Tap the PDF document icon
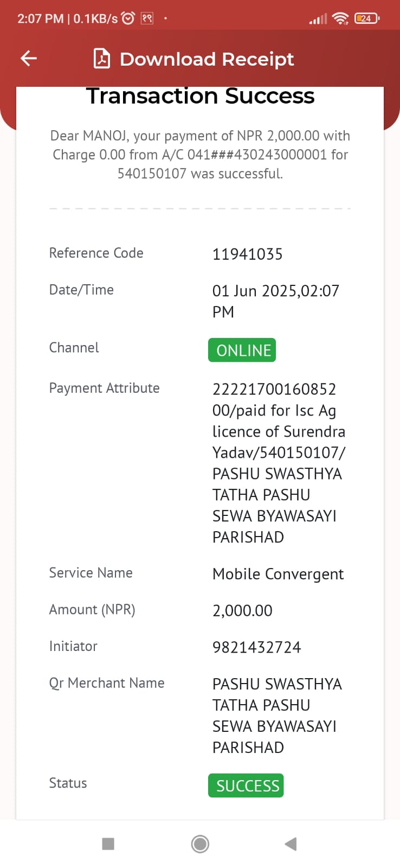400x868 pixels. 102,59
